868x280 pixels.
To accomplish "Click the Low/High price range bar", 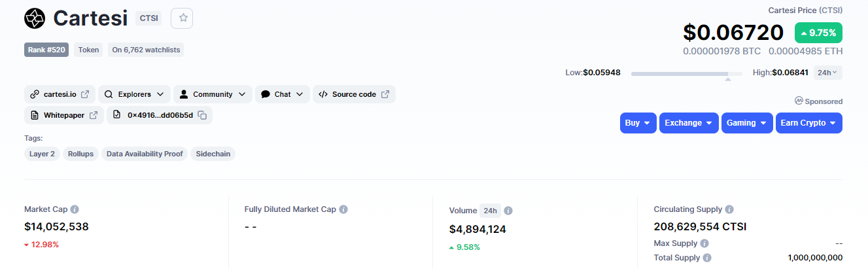I will [x=686, y=74].
